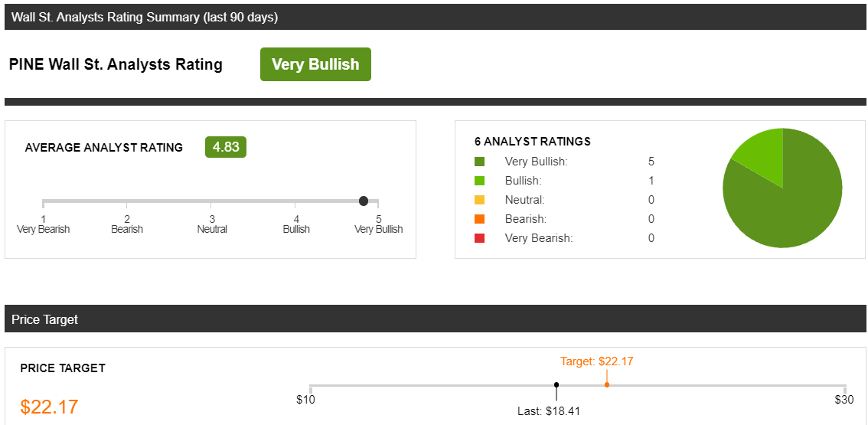Click the Price Target section header
Image resolution: width=868 pixels, height=425 pixels.
pos(45,319)
